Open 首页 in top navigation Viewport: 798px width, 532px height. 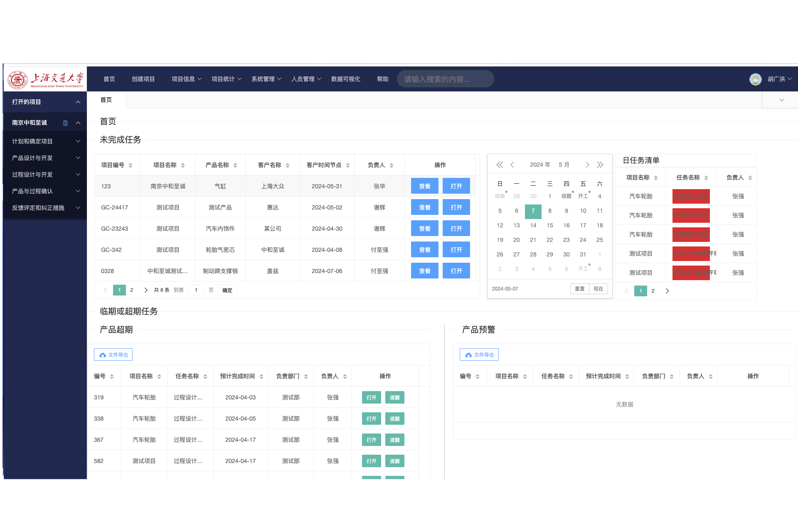click(x=109, y=79)
